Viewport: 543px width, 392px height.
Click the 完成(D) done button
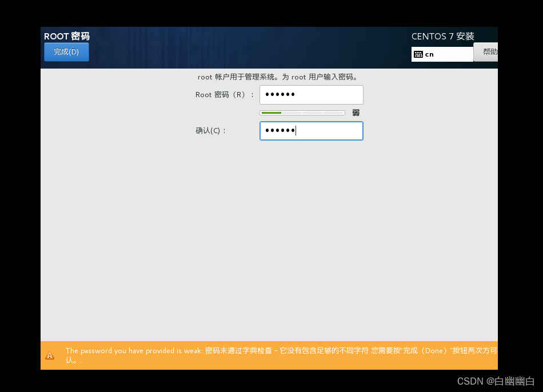coord(66,52)
